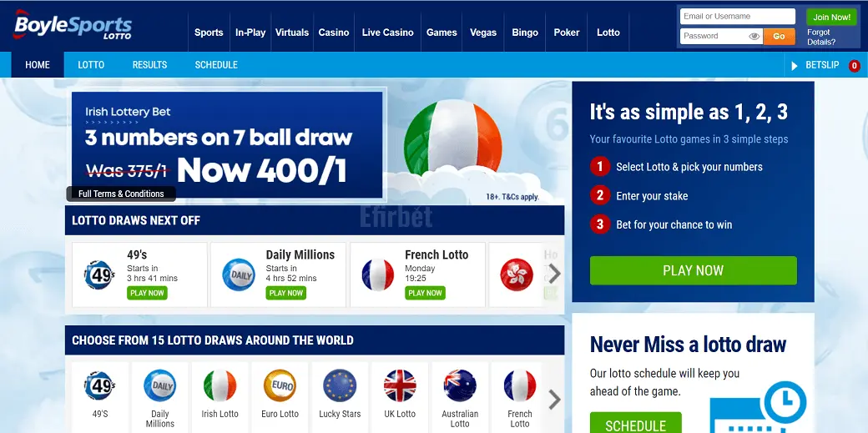
Task: Select the UK Lotto flag ball
Action: tap(400, 385)
